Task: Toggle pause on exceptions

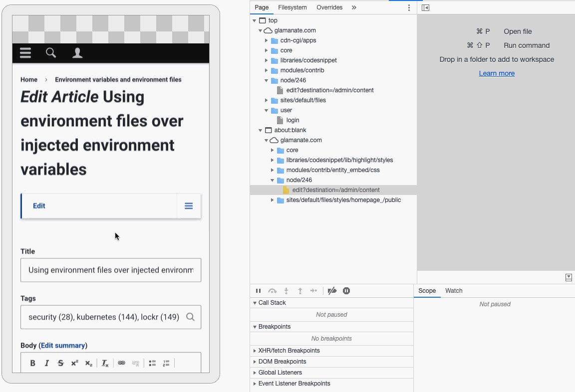Action: pos(346,291)
